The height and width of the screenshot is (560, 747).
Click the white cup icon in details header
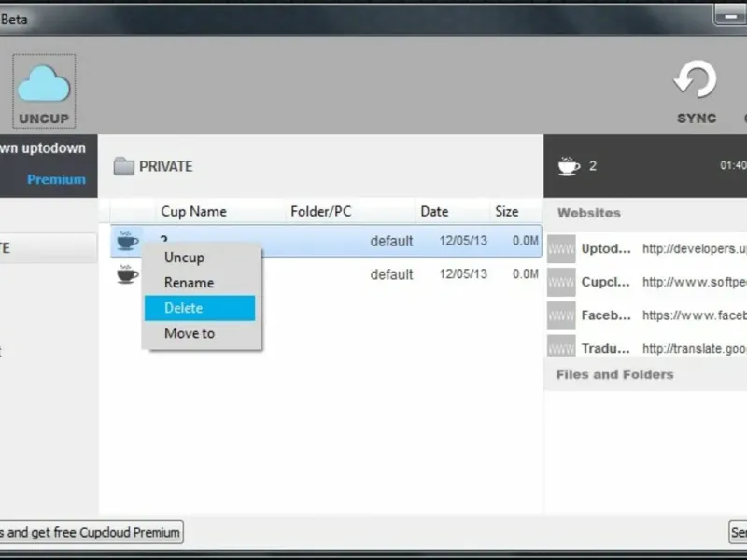[x=569, y=166]
